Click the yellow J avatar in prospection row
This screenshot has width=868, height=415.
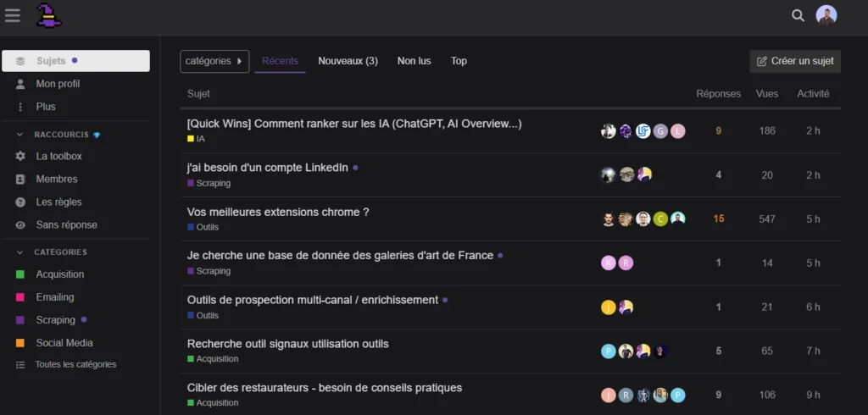tap(609, 307)
